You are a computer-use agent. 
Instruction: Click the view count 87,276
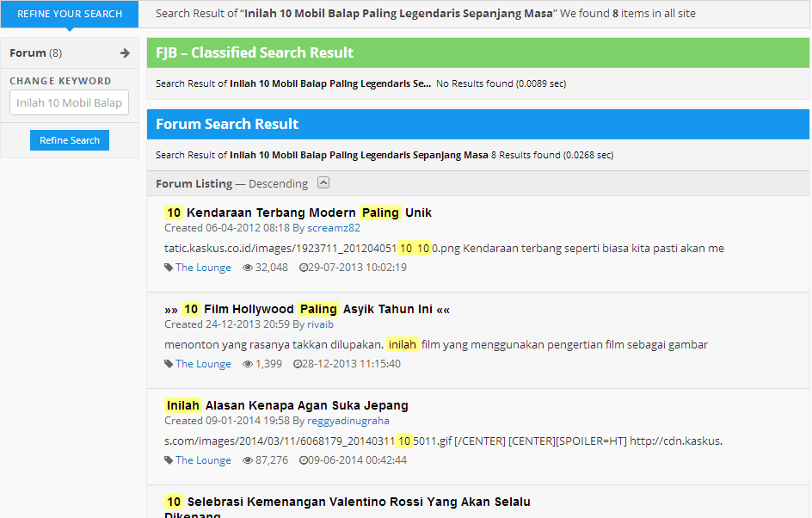[x=271, y=460]
